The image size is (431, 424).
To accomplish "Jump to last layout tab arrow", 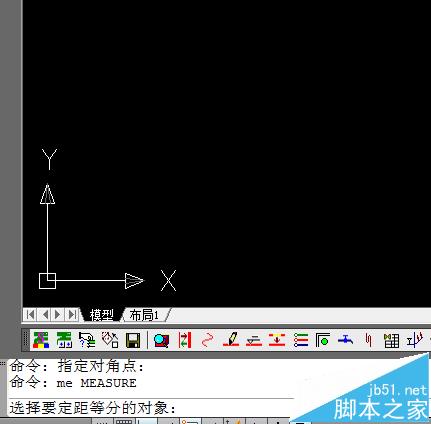I will click(71, 314).
